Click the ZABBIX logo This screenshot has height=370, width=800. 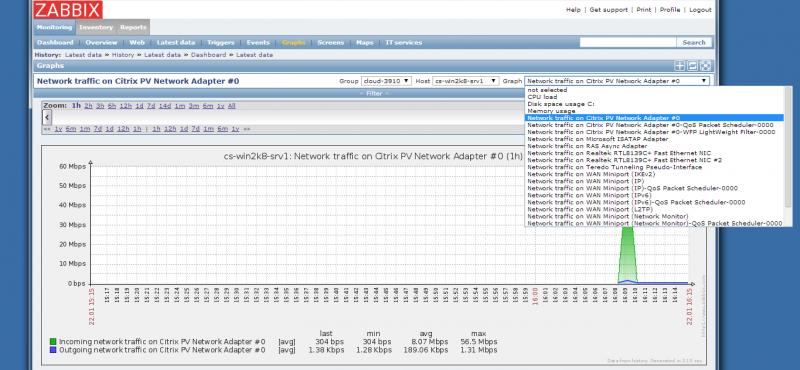(68, 9)
